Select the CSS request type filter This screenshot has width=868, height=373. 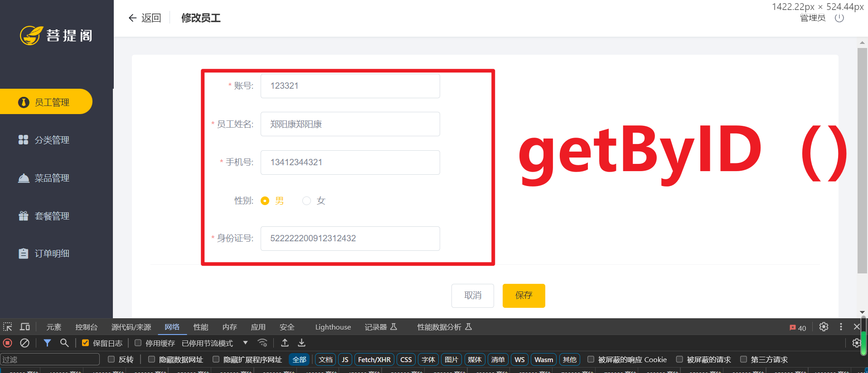(x=406, y=359)
